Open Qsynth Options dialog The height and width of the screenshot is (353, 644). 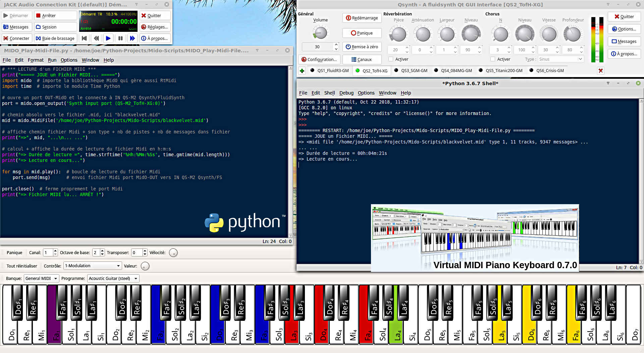tap(624, 29)
